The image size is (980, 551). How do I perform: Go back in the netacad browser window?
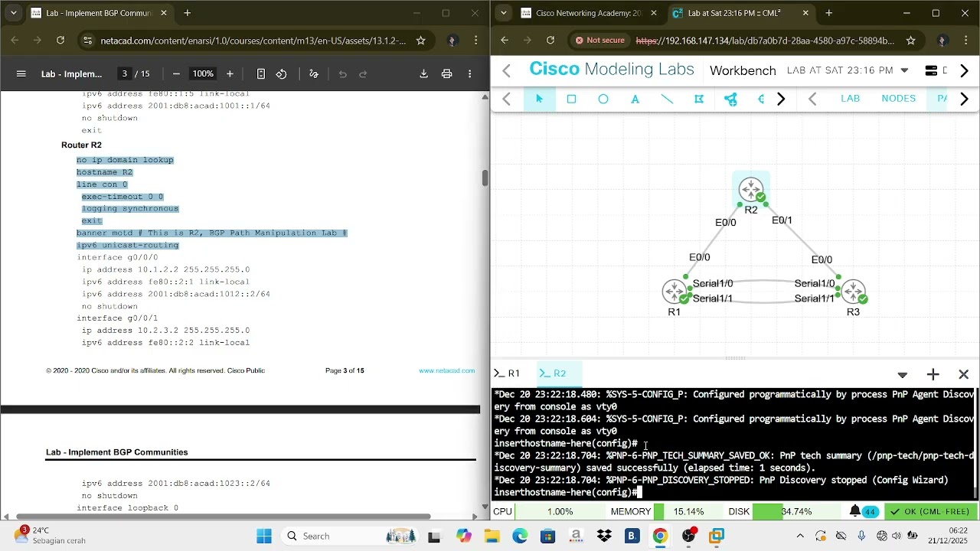click(15, 41)
